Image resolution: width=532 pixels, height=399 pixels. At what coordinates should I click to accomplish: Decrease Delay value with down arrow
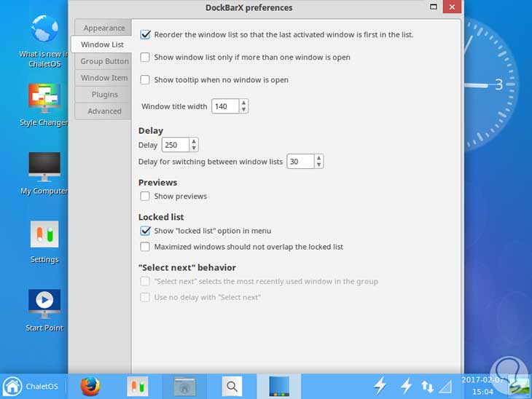pos(194,148)
